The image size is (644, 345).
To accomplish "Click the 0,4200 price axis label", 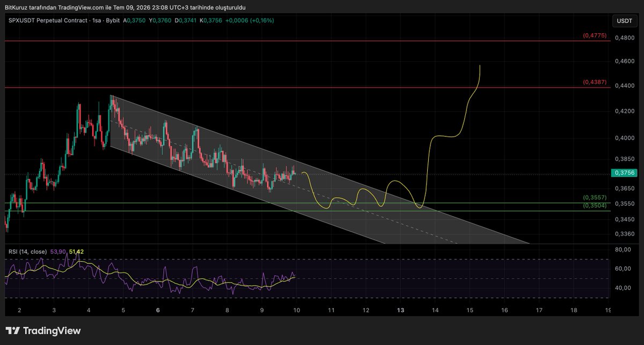I will coord(624,112).
